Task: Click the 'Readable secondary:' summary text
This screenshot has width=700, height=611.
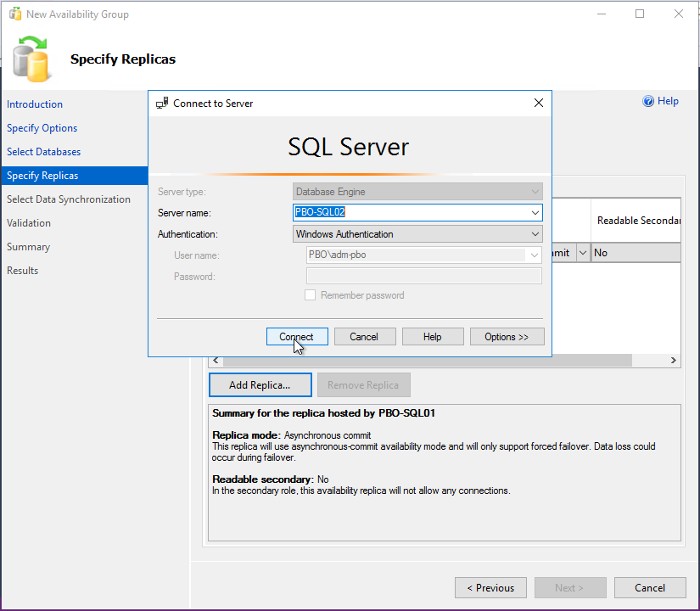Action: pyautogui.click(x=263, y=479)
